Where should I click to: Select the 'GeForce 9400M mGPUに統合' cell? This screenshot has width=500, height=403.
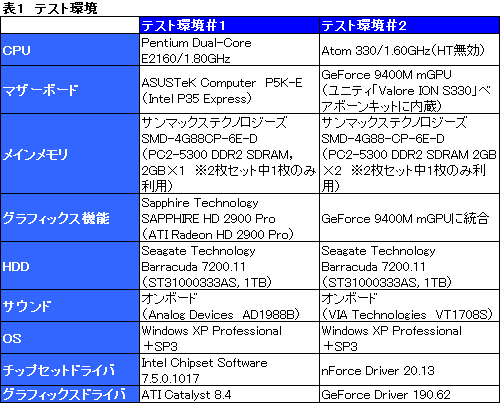tap(409, 218)
